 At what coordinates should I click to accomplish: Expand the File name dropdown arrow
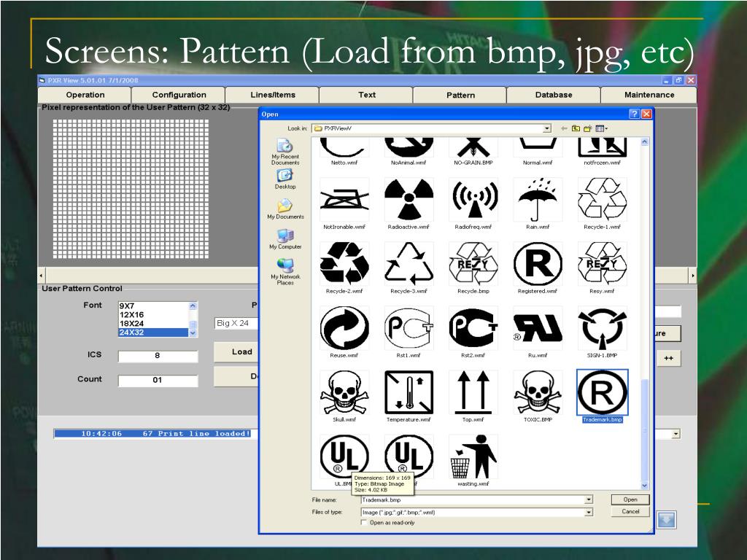tap(589, 499)
